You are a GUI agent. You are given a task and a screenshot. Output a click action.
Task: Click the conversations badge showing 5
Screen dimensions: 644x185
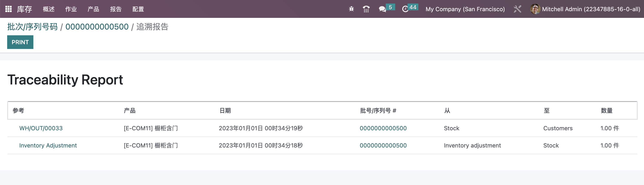pyautogui.click(x=390, y=7)
